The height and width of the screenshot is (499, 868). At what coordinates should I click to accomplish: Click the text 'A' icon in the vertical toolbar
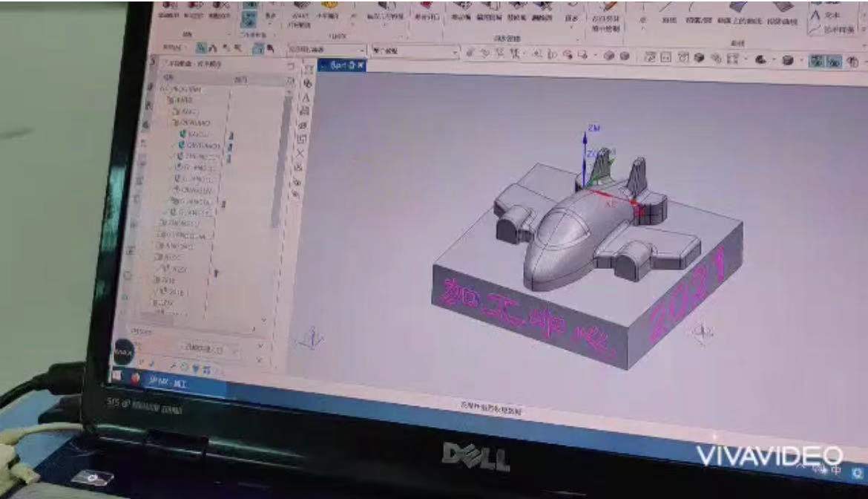(x=304, y=97)
